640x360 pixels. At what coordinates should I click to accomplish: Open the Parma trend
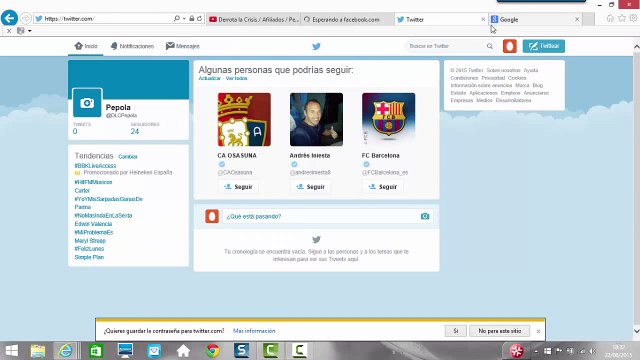82,207
